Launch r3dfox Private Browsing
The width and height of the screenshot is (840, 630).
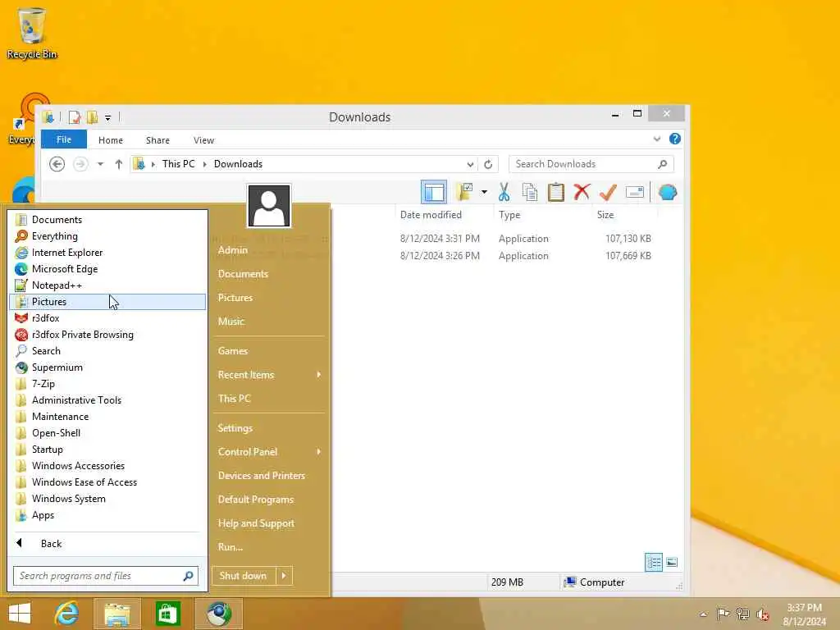[107, 335]
